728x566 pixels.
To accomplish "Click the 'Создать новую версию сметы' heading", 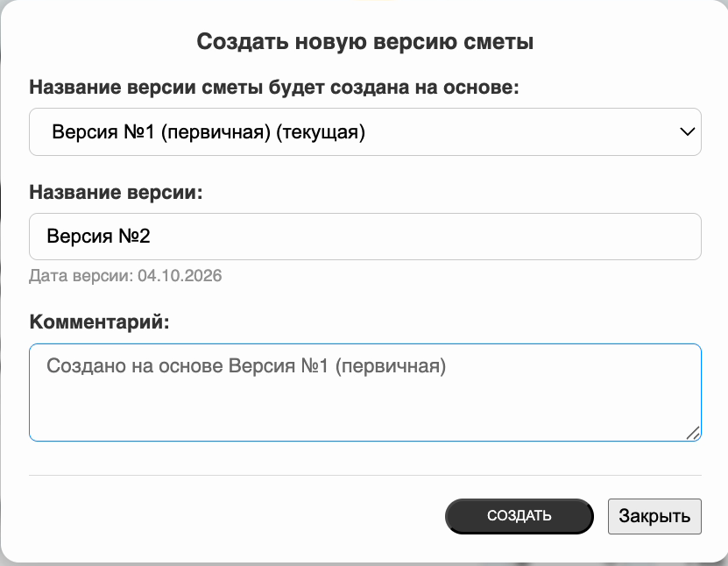I will 365,41.
